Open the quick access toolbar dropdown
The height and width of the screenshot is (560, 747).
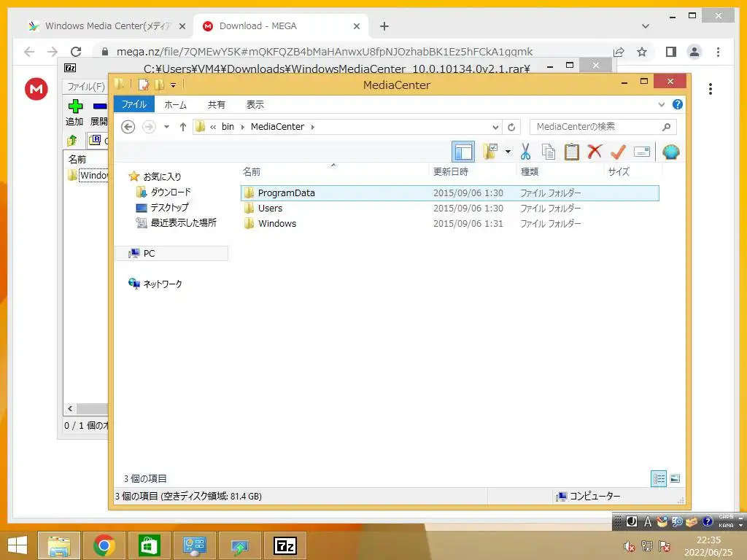tap(173, 85)
